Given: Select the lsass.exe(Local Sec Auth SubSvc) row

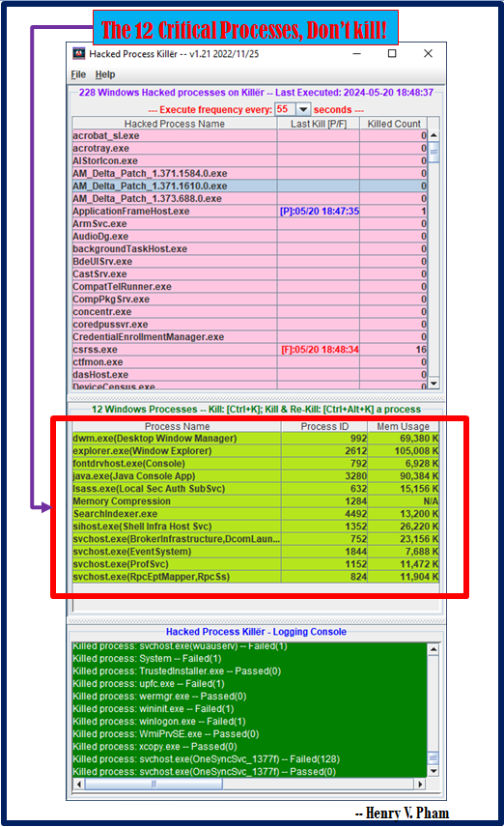Looking at the screenshot, I should point(256,489).
